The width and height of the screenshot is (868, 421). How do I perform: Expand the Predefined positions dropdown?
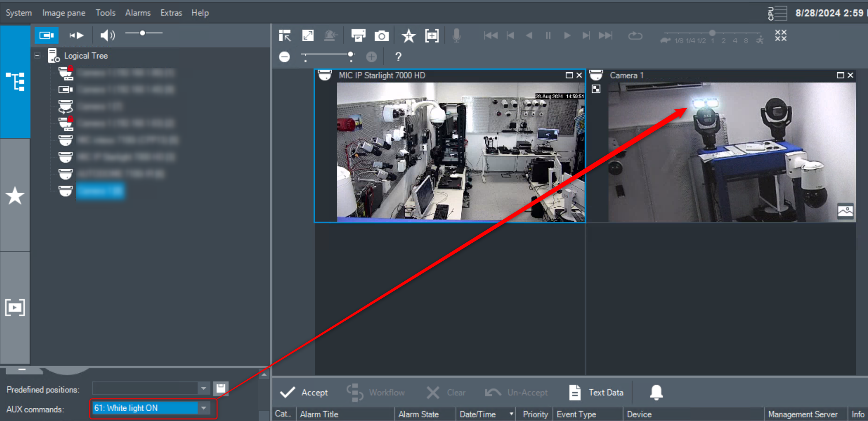point(203,389)
